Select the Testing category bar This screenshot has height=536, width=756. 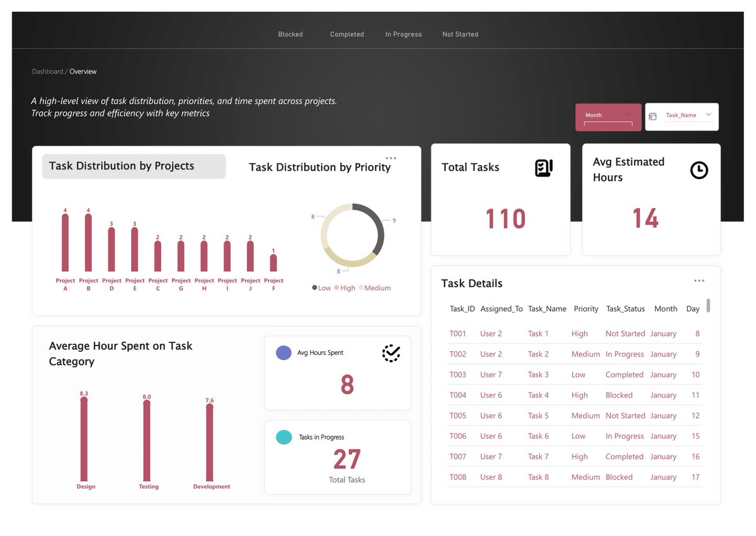click(147, 441)
